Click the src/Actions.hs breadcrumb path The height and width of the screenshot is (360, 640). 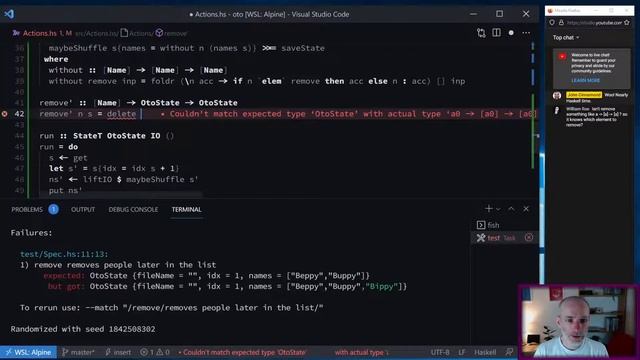coord(97,33)
